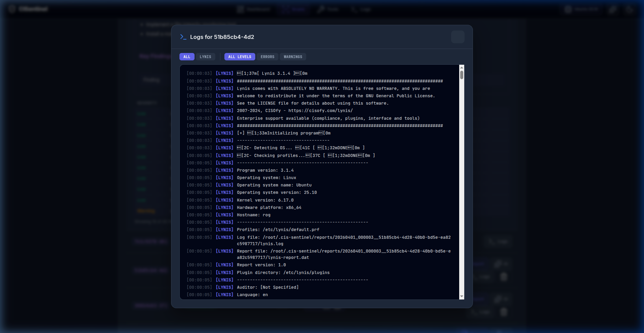Click the log scrollbar up arrow
This screenshot has height=333, width=644.
click(462, 67)
